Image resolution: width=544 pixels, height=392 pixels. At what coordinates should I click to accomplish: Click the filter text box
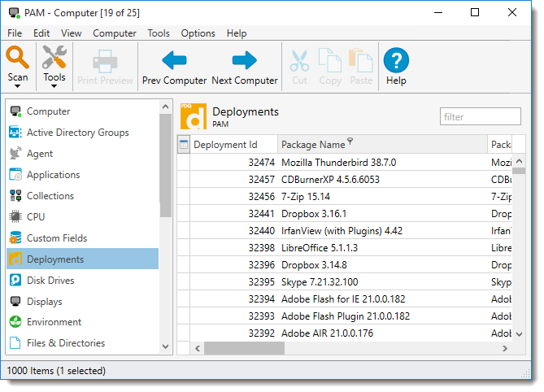coord(480,116)
